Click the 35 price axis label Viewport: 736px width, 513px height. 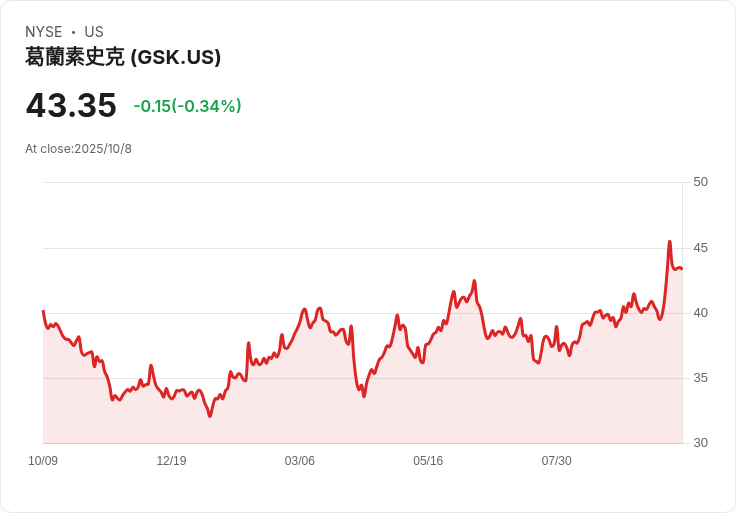700,378
